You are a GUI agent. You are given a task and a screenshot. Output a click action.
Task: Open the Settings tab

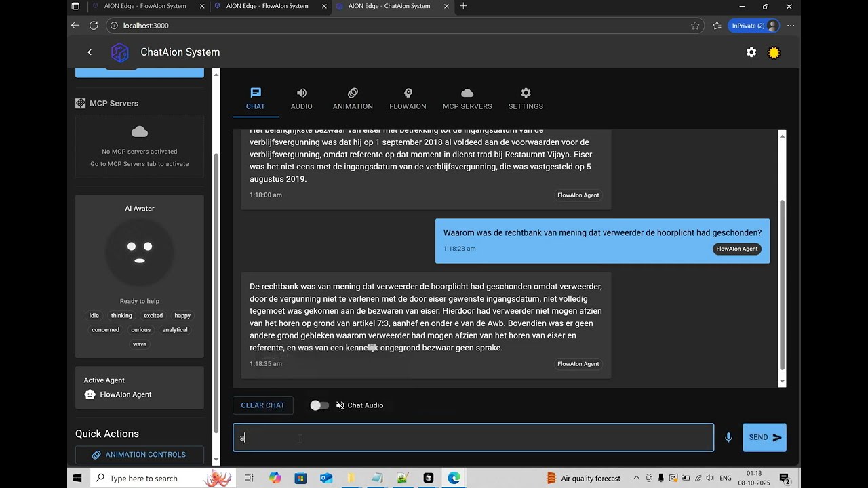point(526,99)
